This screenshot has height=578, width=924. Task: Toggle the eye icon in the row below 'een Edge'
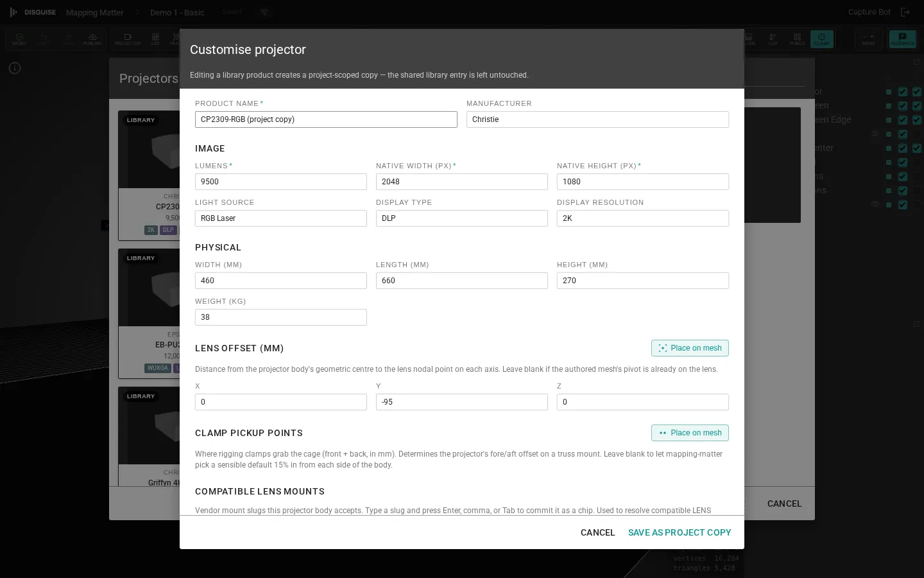[x=875, y=134]
